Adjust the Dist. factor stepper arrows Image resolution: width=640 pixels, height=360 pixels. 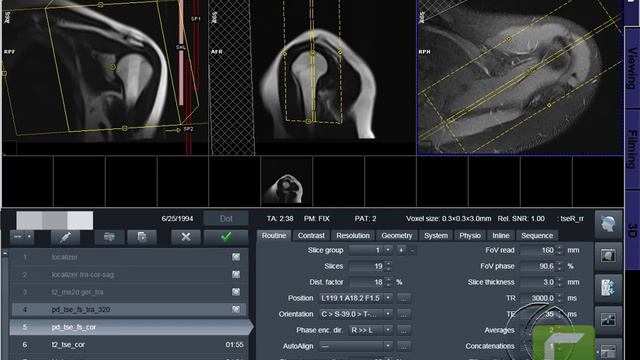[x=388, y=282]
